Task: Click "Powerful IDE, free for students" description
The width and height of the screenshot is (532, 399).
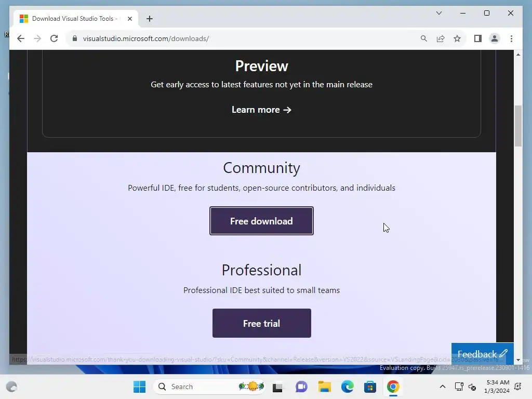Action: (262, 188)
